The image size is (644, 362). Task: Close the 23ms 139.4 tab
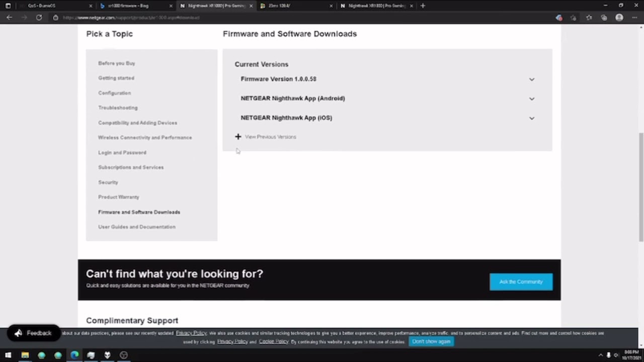pyautogui.click(x=331, y=6)
